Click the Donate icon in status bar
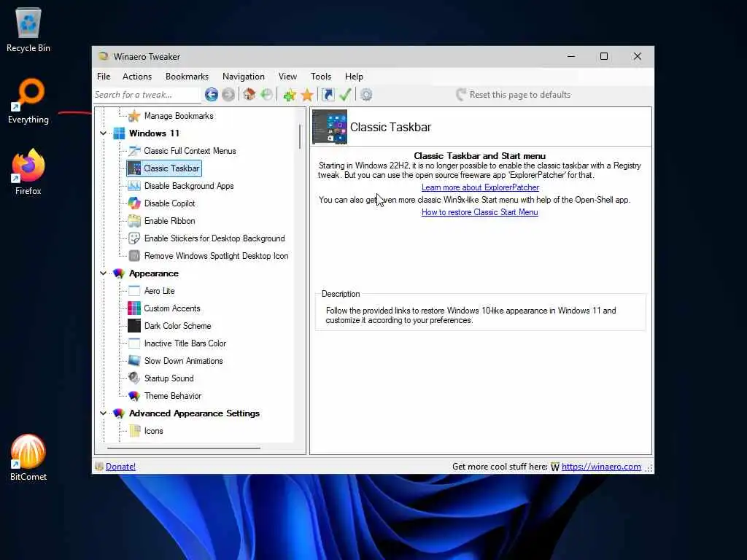This screenshot has height=560, width=747. click(99, 467)
